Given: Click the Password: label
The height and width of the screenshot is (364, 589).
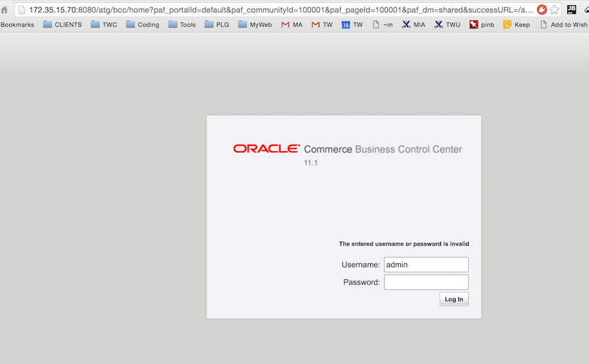Looking at the screenshot, I should 362,282.
